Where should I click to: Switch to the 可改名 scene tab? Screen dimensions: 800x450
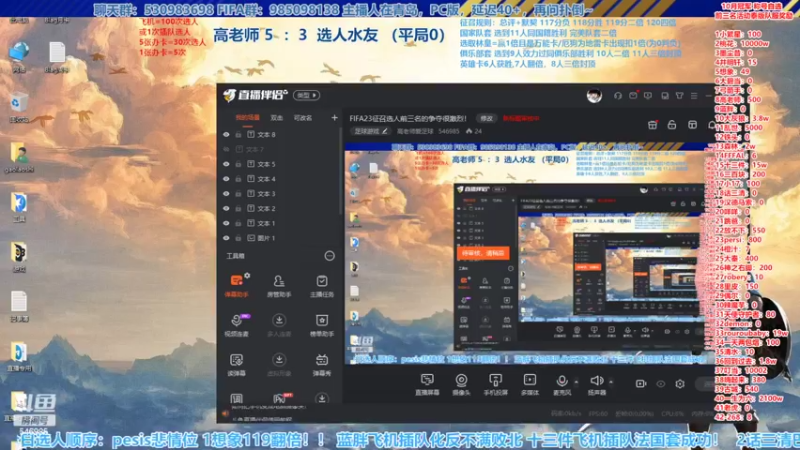pos(303,118)
